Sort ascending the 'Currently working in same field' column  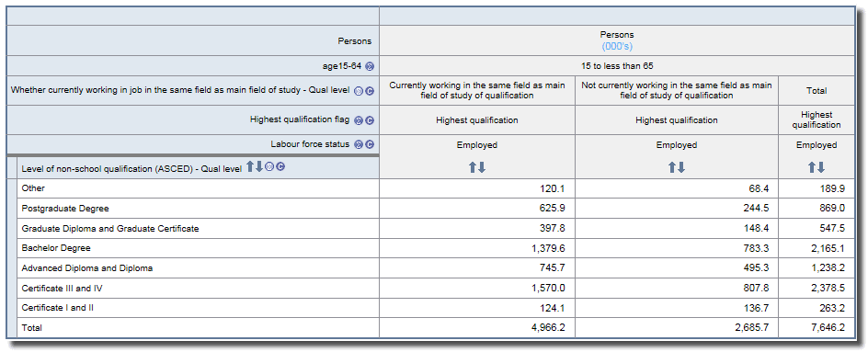click(x=473, y=167)
